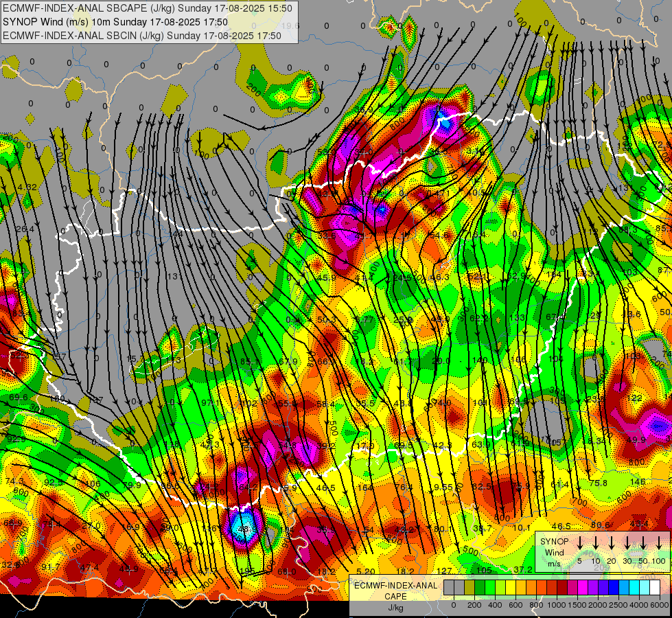Click the '19.6' value near map top
The image size is (672, 618).
290,25
